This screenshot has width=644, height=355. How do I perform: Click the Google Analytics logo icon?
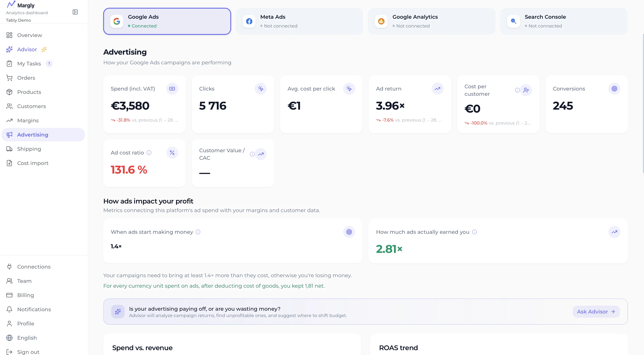pos(381,22)
